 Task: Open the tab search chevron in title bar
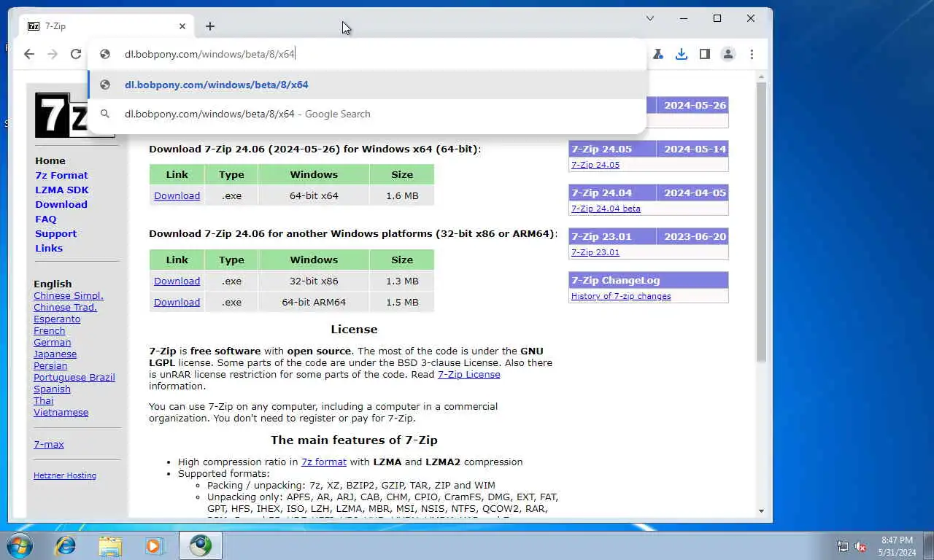[650, 18]
